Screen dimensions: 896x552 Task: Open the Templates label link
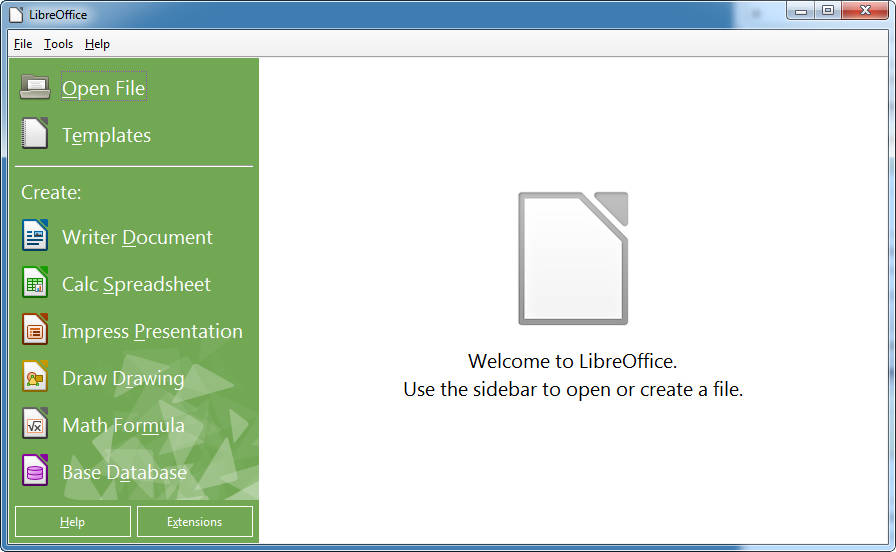[x=106, y=135]
